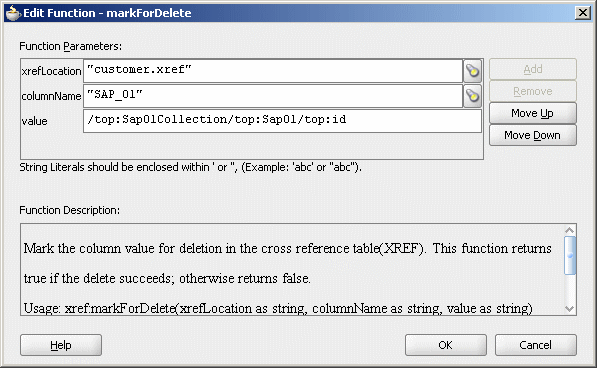Close the Edit Function dialog
The image size is (597, 368).
point(583,13)
